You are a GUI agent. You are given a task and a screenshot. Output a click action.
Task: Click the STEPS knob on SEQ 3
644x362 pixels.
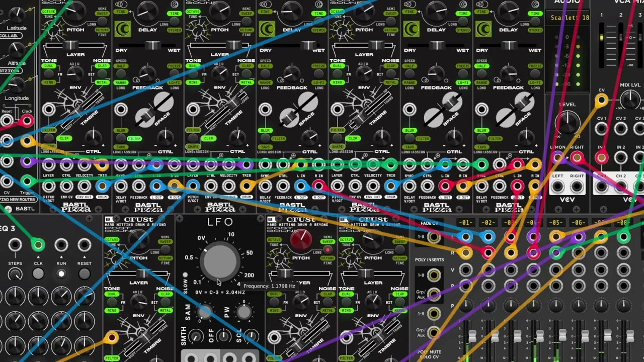pyautogui.click(x=15, y=274)
